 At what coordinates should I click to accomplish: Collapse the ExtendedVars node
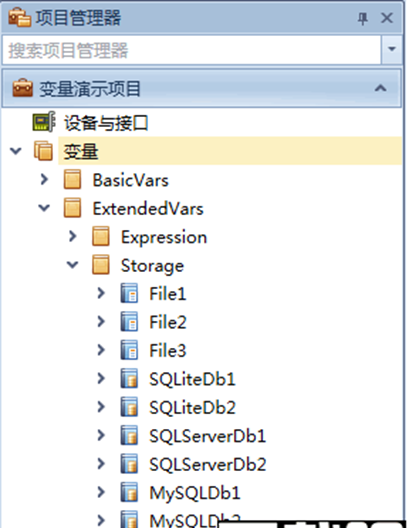tap(44, 208)
